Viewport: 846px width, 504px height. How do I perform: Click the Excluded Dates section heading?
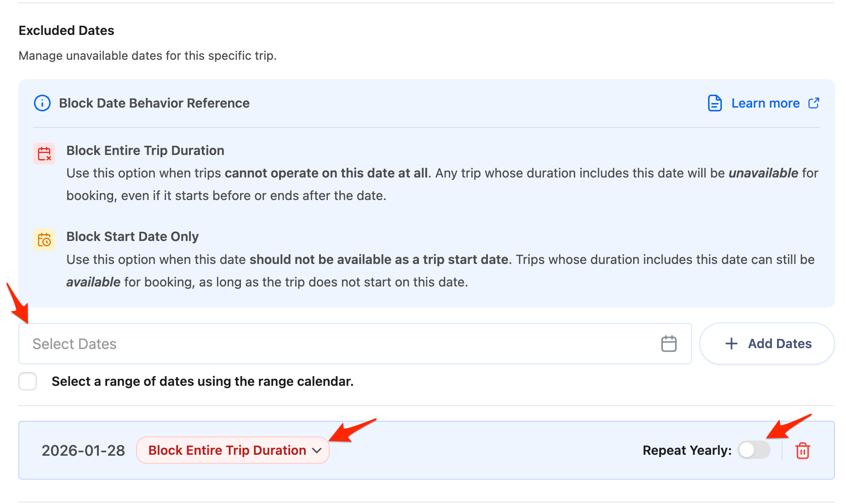[66, 30]
